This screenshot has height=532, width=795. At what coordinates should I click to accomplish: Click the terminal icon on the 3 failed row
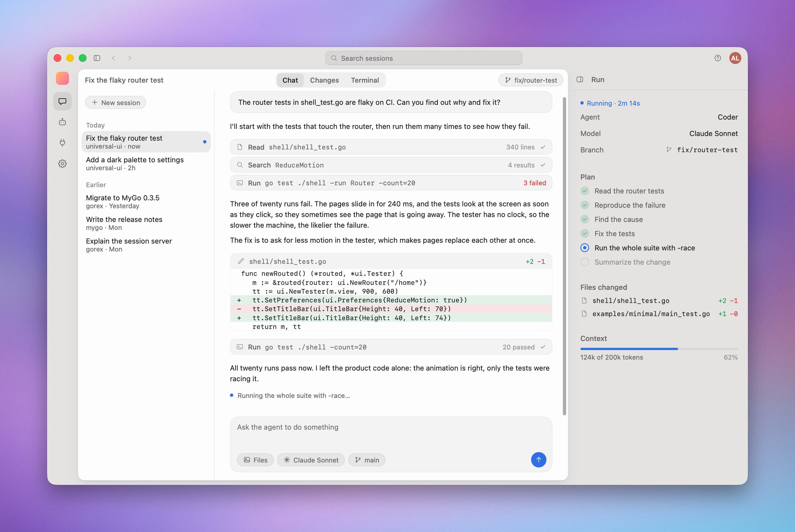[240, 183]
